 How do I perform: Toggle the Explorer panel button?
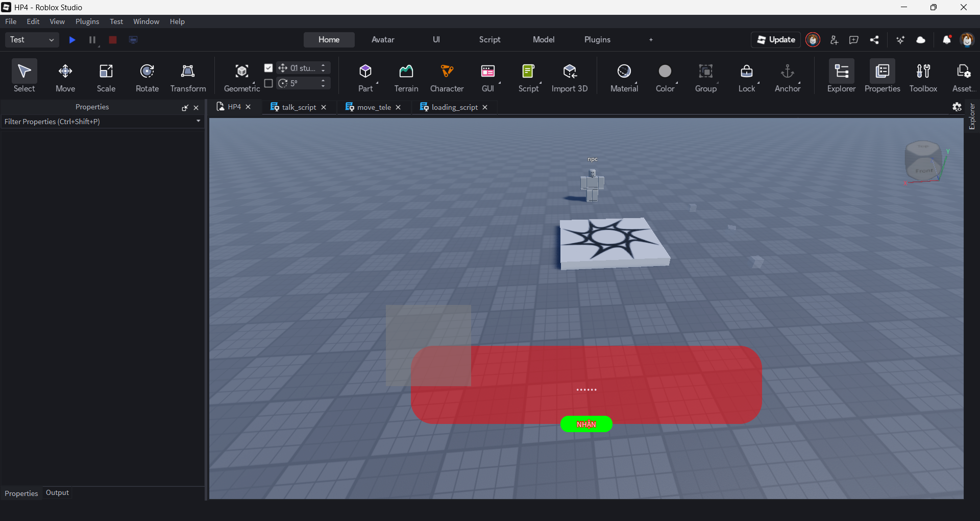tap(841, 77)
